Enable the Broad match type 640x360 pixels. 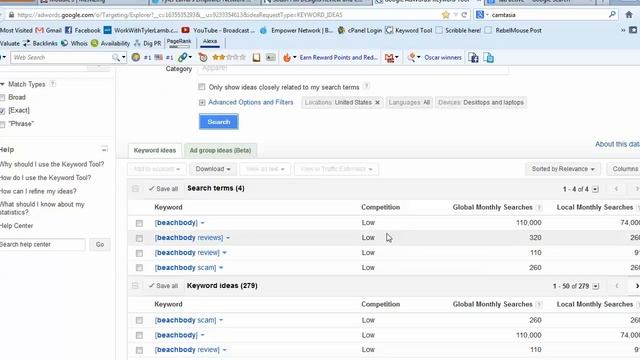click(2, 98)
